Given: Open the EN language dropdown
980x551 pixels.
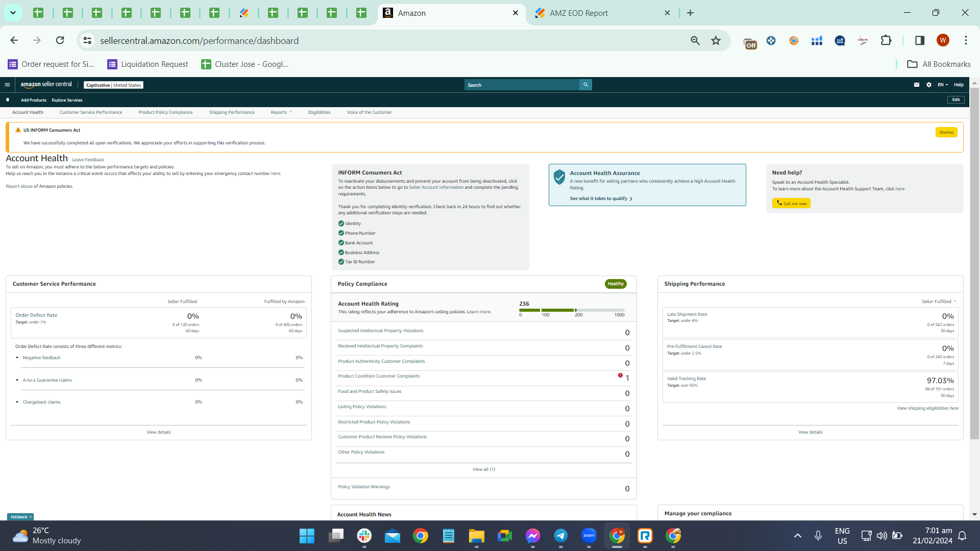Looking at the screenshot, I should (943, 85).
